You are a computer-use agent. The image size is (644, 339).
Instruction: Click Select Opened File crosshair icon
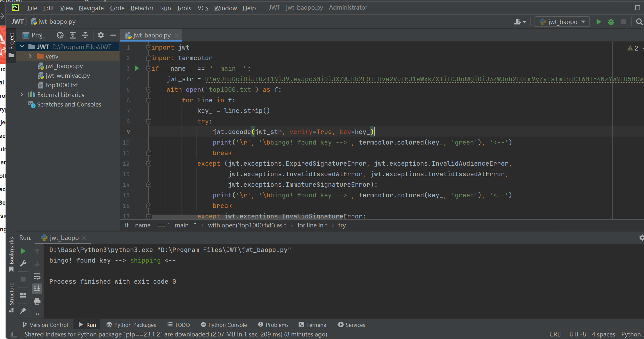[60, 35]
